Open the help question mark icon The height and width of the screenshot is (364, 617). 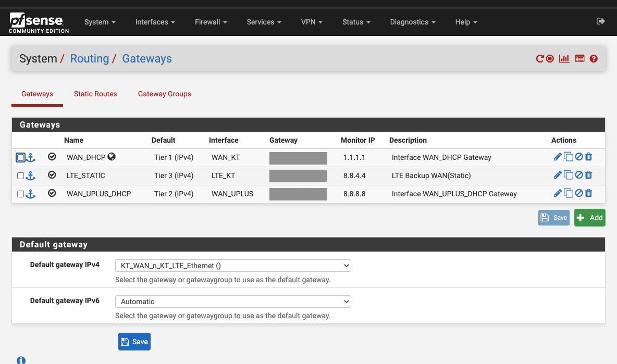tap(594, 59)
